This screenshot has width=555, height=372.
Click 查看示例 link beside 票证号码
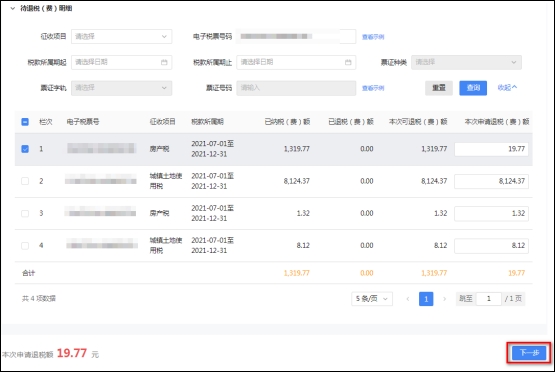coord(373,88)
